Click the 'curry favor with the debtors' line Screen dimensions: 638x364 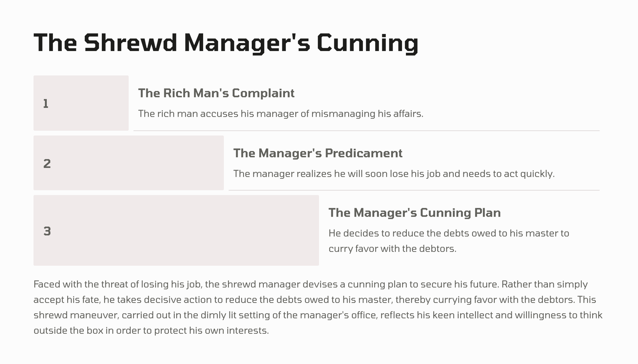[392, 249]
